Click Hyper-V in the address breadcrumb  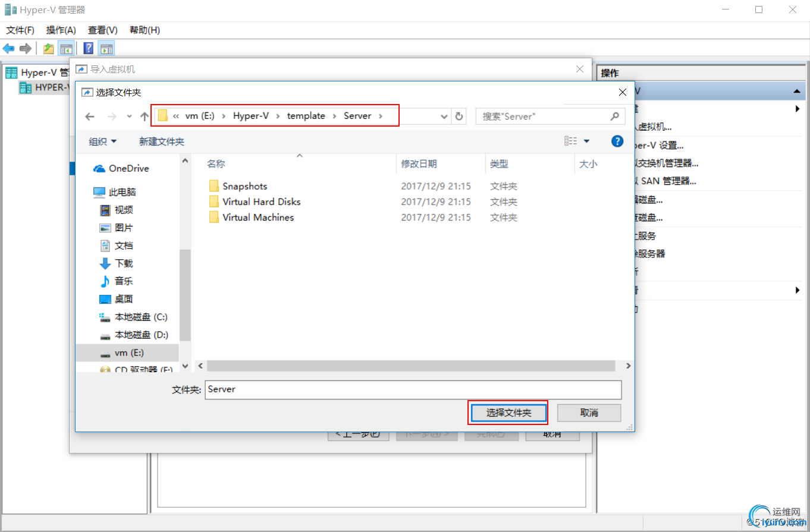click(250, 116)
